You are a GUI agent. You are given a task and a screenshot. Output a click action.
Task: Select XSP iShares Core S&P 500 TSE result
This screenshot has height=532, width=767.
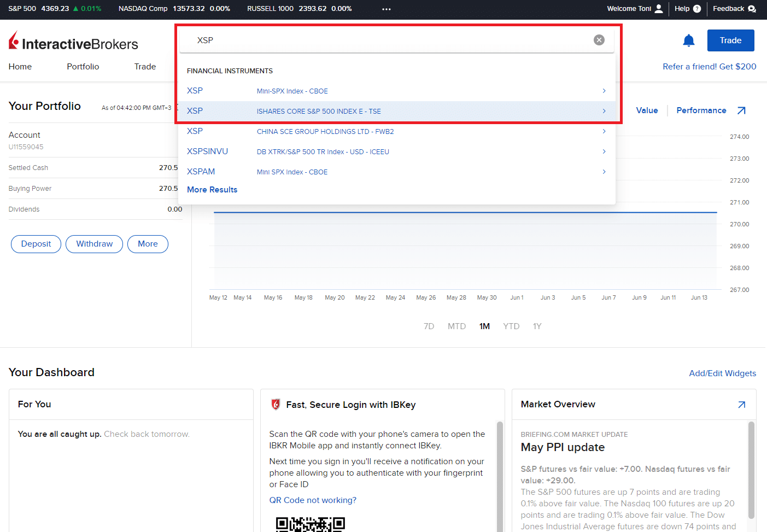pos(397,111)
